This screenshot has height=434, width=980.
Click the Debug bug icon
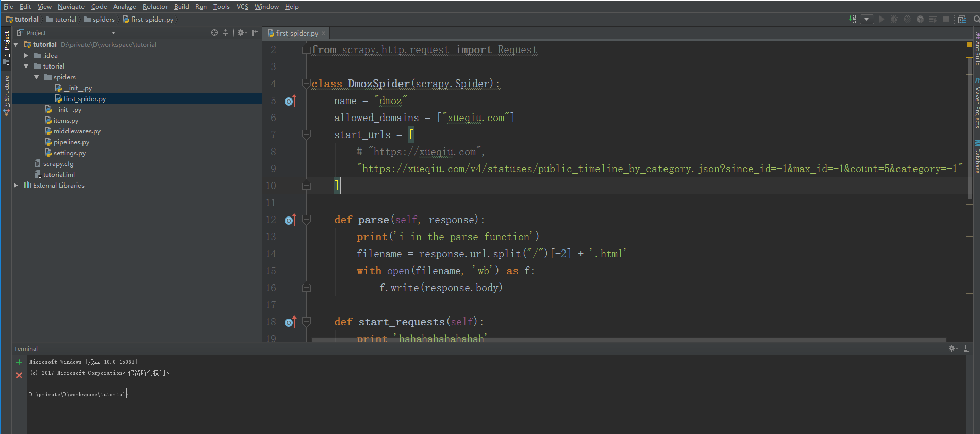point(894,19)
